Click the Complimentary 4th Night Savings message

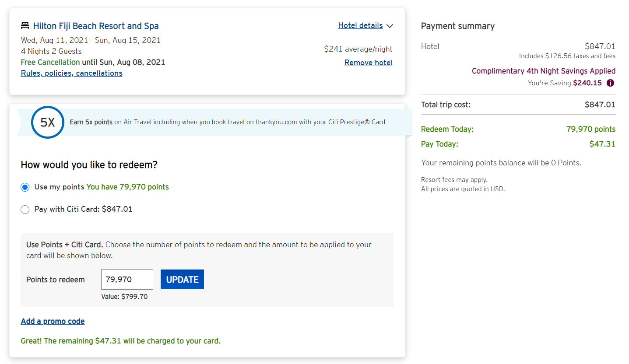pyautogui.click(x=543, y=71)
